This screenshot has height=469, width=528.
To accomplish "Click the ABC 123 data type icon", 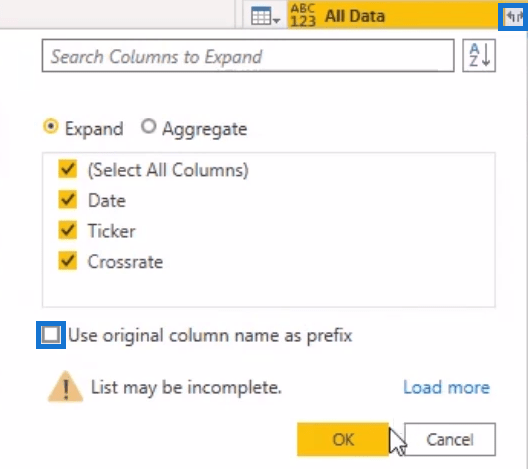I will coord(303,15).
